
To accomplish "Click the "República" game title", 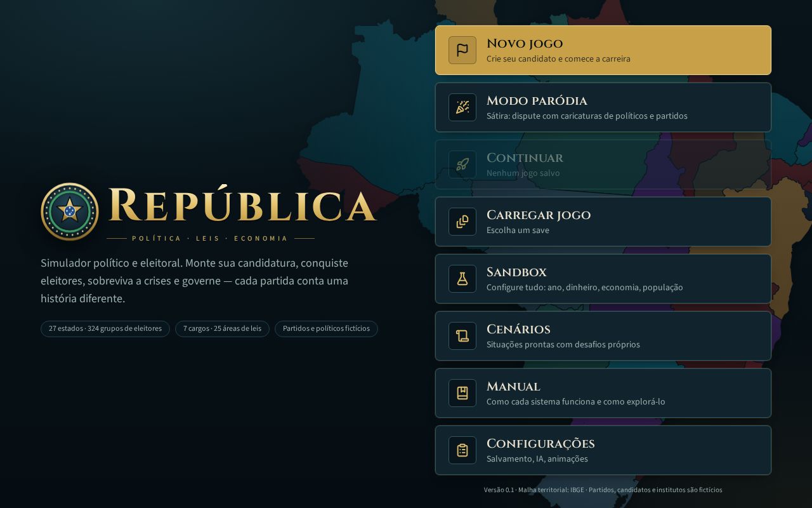I will [243, 205].
